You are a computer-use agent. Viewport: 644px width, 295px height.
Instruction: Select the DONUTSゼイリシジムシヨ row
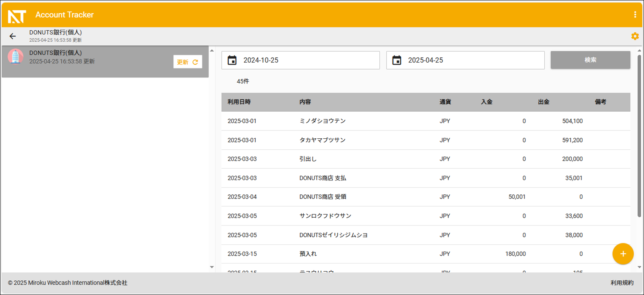[x=426, y=235]
